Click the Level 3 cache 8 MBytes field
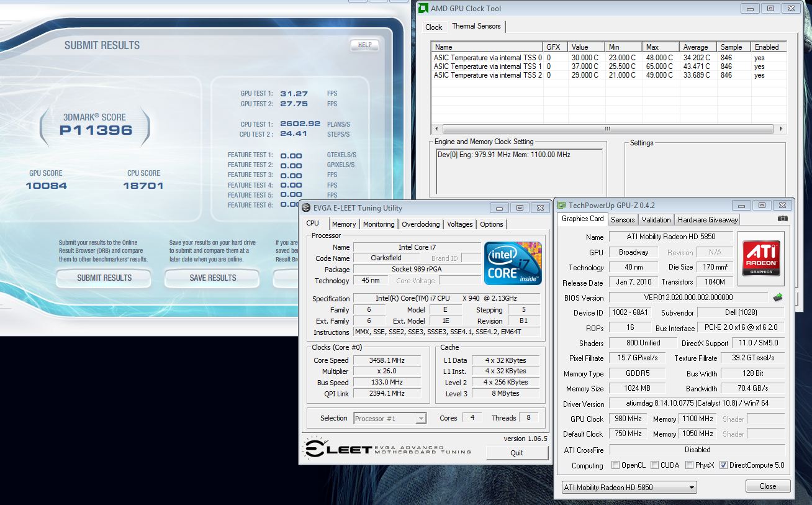Viewport: 812px width, 505px height. [505, 394]
